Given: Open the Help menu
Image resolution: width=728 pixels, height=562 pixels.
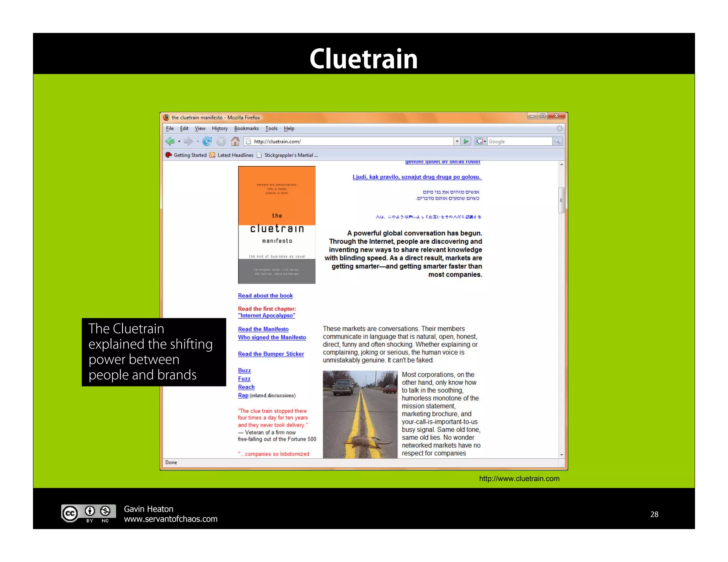Looking at the screenshot, I should coord(289,128).
